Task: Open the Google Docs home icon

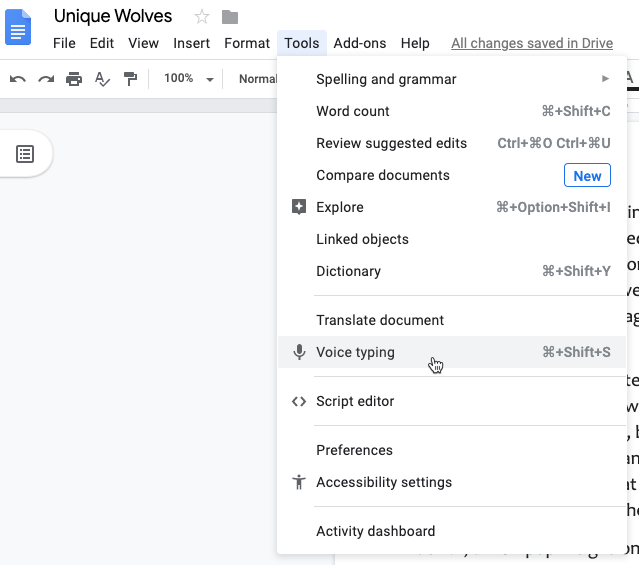Action: point(18,27)
